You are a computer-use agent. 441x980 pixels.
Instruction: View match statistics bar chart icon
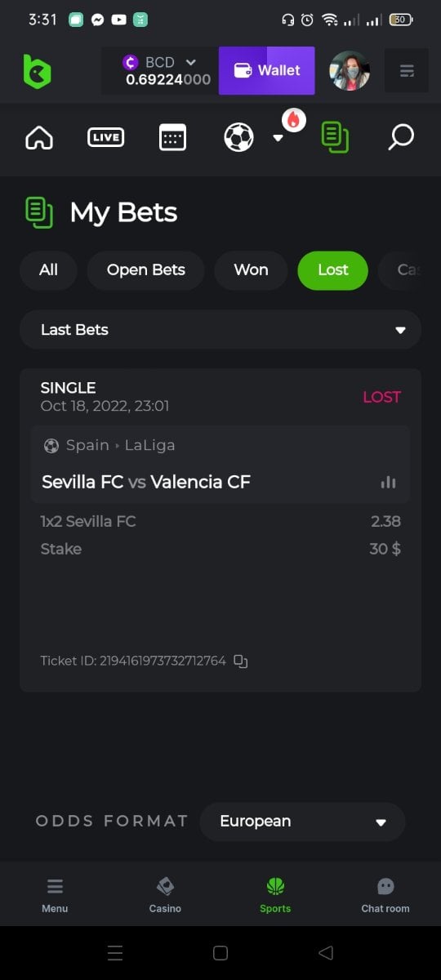(x=388, y=482)
